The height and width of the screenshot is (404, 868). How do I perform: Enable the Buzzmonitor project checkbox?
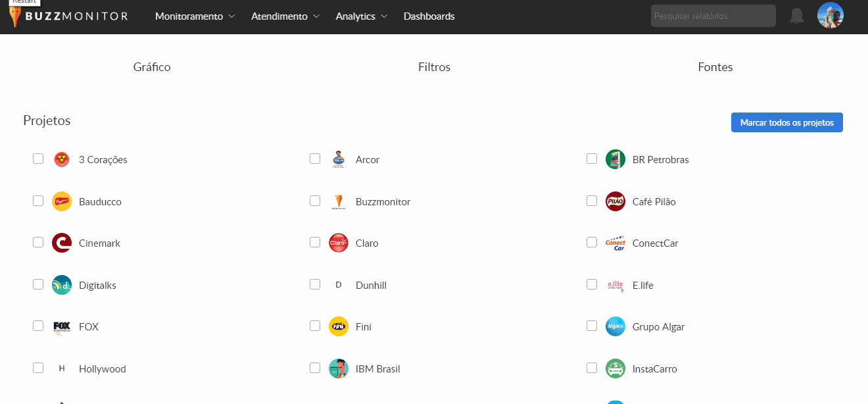[x=315, y=201]
